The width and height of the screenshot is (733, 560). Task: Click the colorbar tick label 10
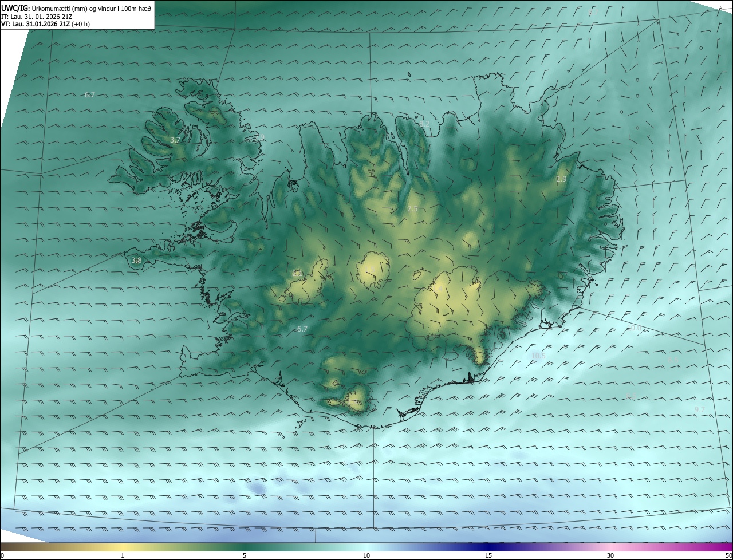point(366,555)
